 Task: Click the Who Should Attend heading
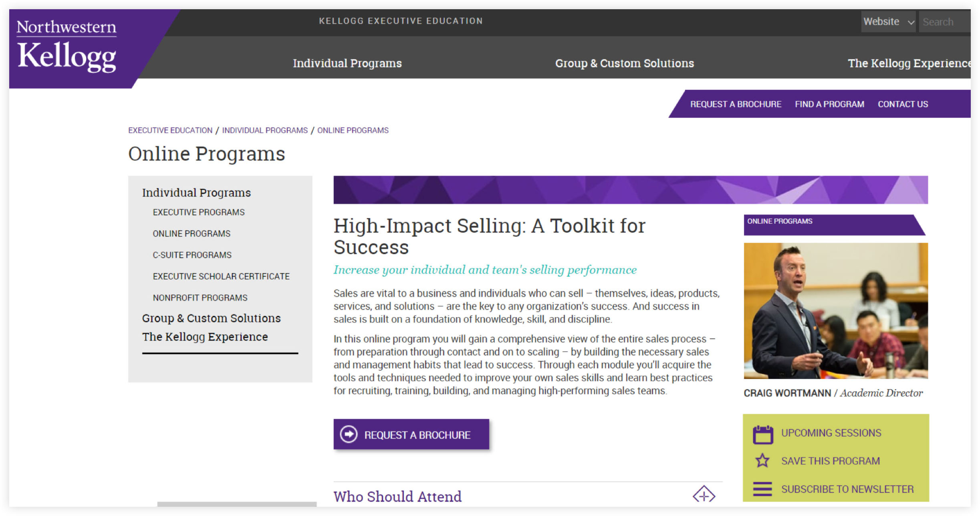coord(397,496)
